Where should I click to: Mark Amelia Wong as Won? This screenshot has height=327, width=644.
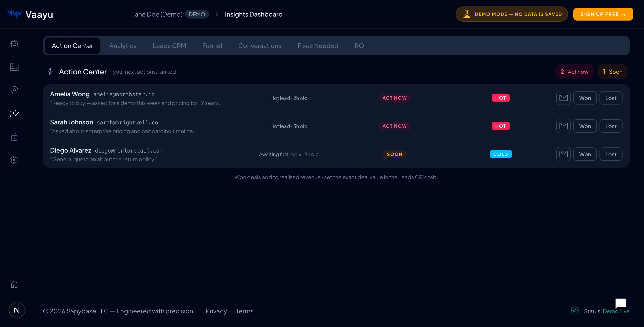pyautogui.click(x=585, y=98)
